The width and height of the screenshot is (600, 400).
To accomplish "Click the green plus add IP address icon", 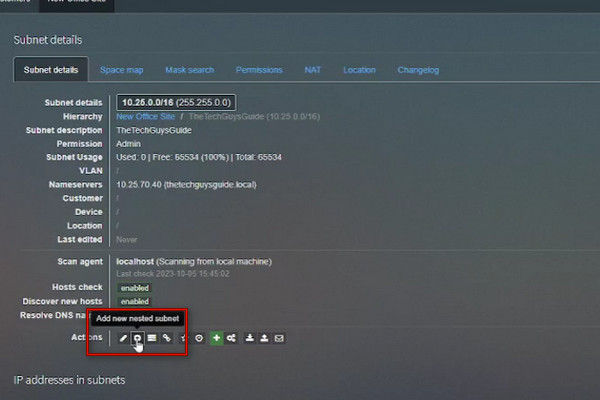I will click(x=217, y=338).
